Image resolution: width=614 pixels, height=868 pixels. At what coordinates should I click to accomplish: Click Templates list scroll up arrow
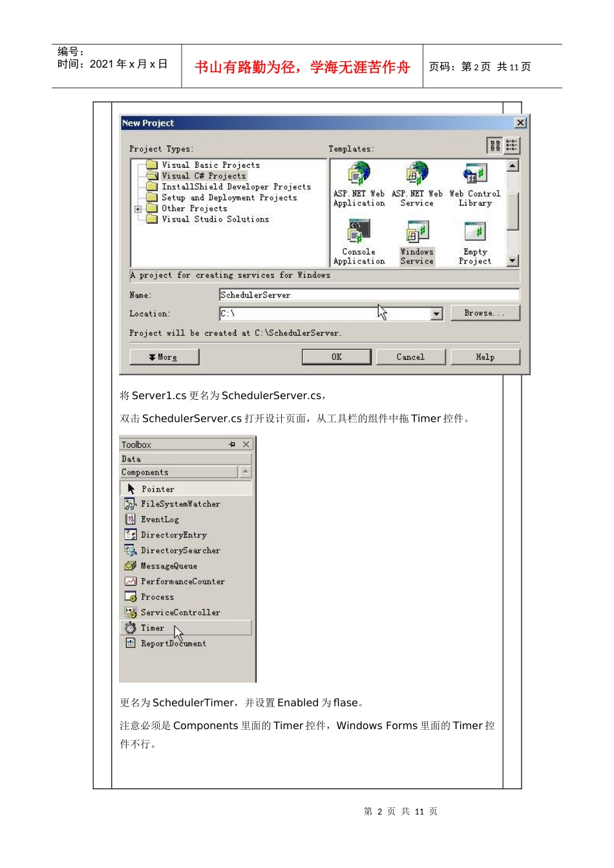pos(513,166)
